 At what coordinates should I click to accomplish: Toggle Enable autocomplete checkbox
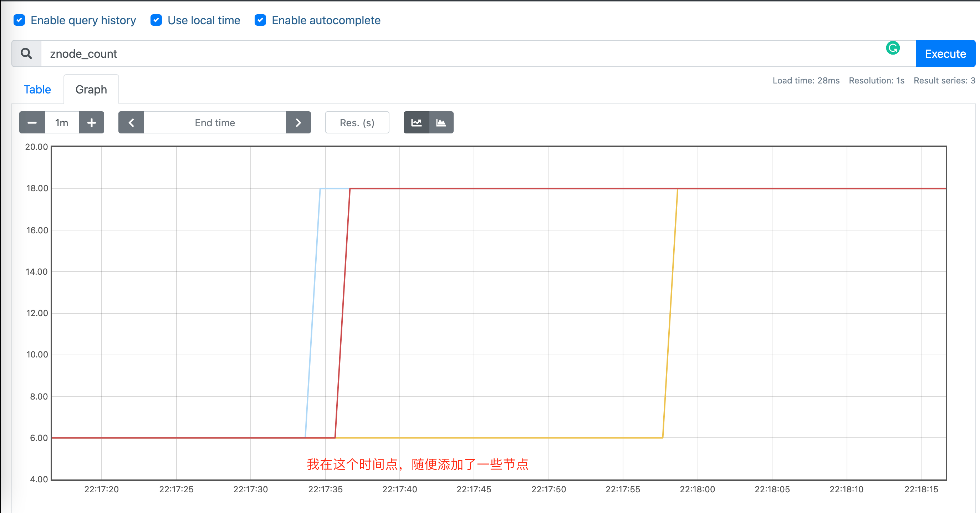point(261,21)
